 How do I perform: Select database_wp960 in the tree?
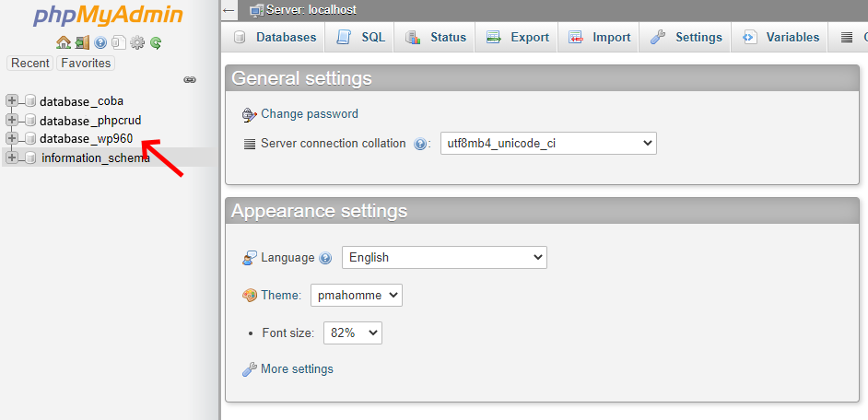[87, 138]
